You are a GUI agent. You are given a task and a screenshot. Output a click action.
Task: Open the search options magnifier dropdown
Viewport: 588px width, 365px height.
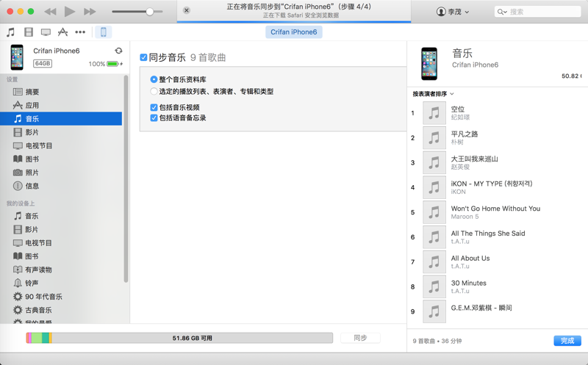tap(502, 12)
